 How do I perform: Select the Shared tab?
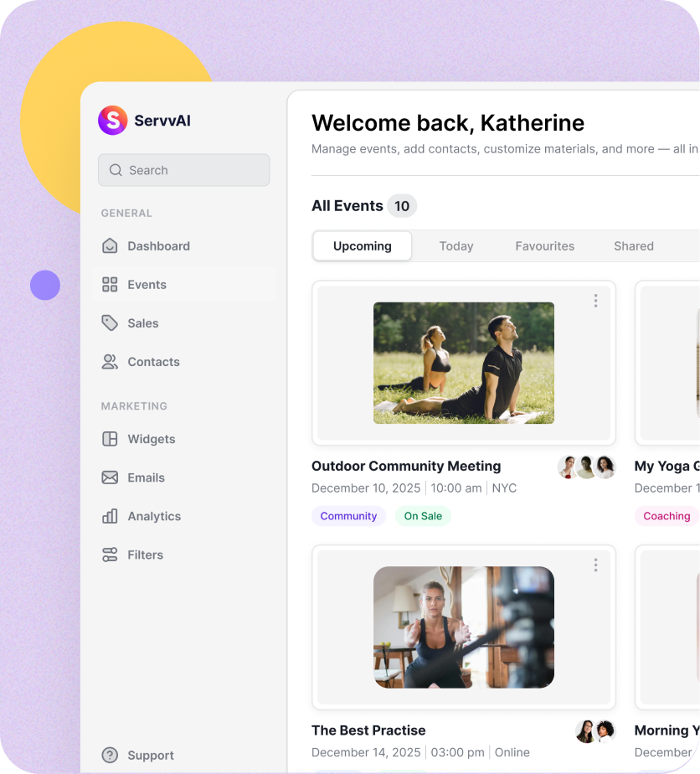(633, 246)
